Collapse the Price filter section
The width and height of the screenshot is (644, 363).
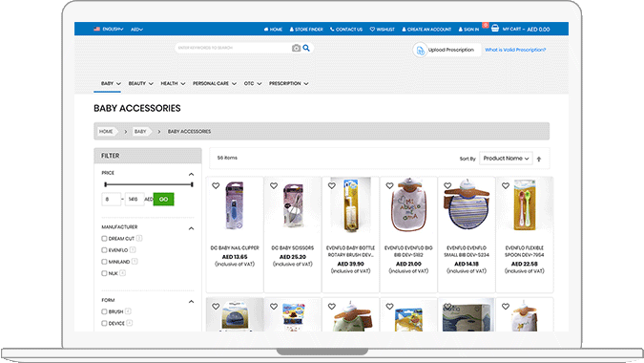click(x=191, y=174)
